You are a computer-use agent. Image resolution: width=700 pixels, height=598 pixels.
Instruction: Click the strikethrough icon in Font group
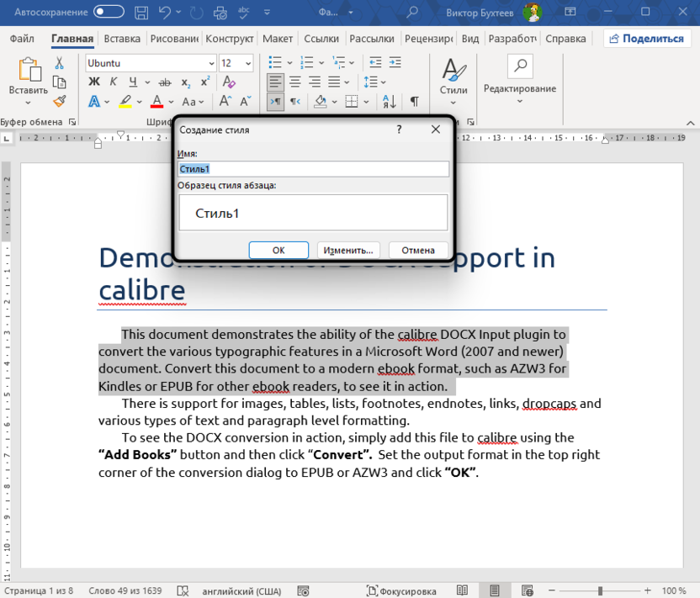(164, 82)
